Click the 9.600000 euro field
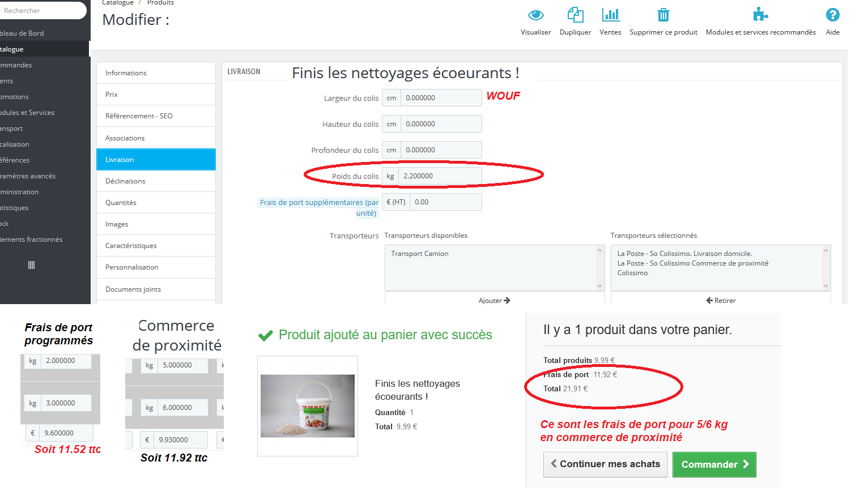This screenshot has width=851, height=504. coord(66,433)
